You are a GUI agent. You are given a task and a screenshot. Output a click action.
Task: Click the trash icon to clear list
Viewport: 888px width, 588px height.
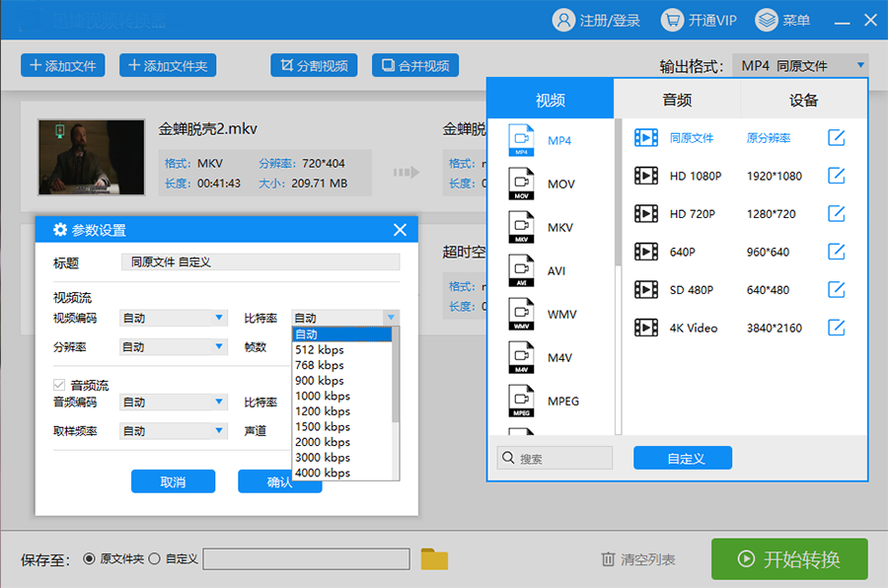608,559
